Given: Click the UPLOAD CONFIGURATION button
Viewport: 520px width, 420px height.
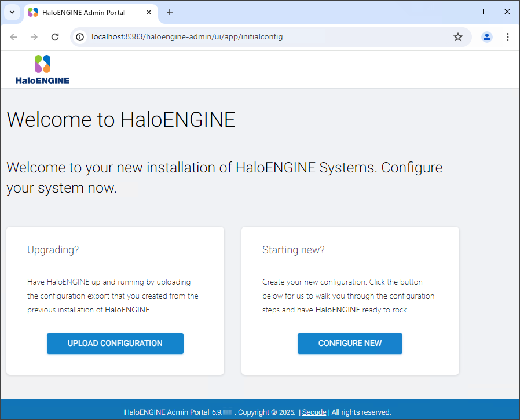Looking at the screenshot, I should [x=115, y=343].
